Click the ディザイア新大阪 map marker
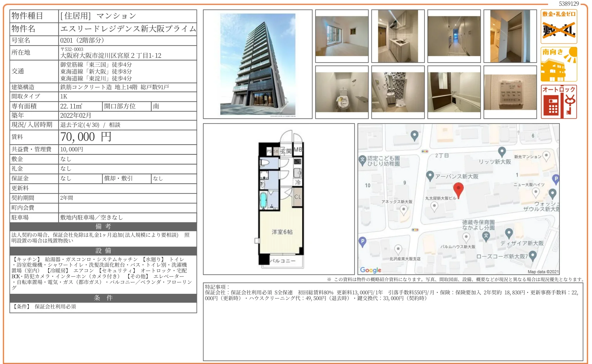 click(509, 233)
